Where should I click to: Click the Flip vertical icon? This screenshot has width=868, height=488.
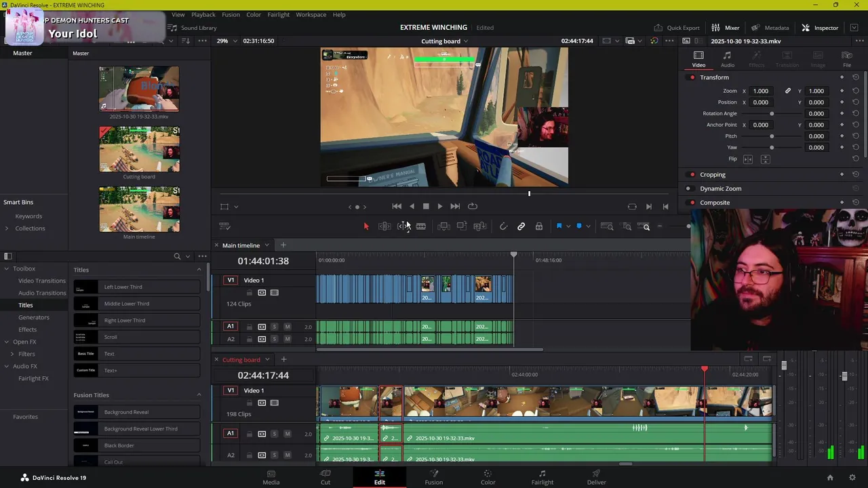[765, 159]
